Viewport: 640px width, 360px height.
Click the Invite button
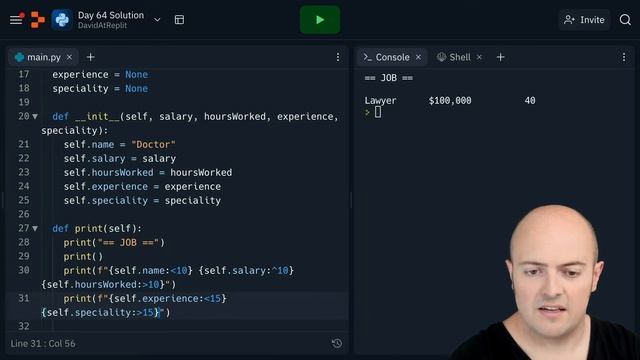click(584, 20)
